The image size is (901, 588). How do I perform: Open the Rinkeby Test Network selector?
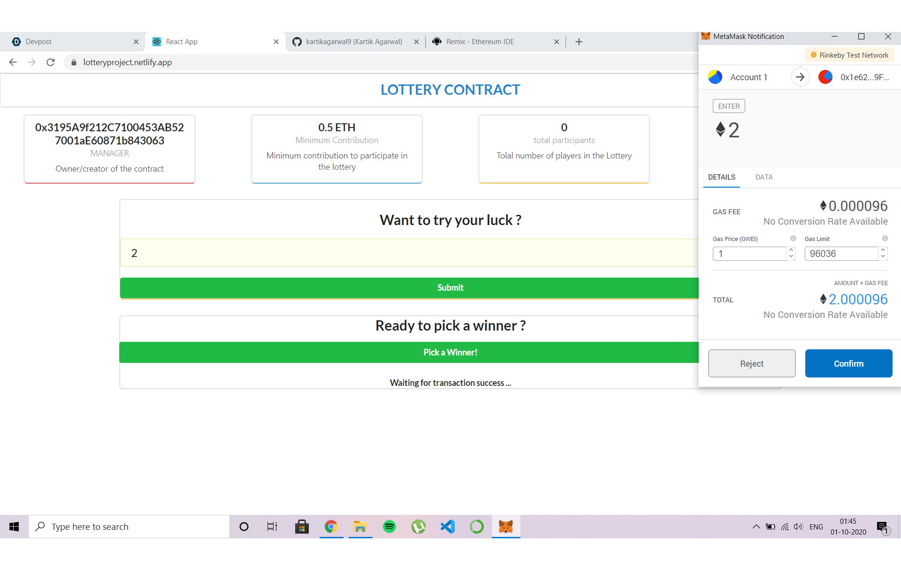[x=849, y=55]
